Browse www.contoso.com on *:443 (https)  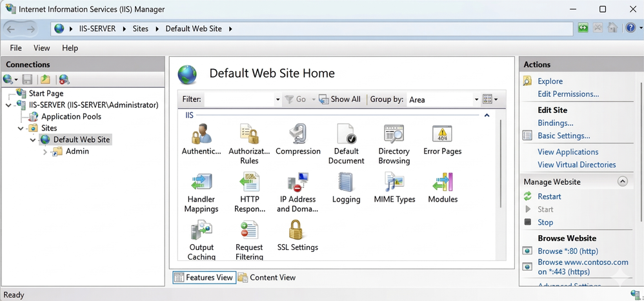point(583,267)
